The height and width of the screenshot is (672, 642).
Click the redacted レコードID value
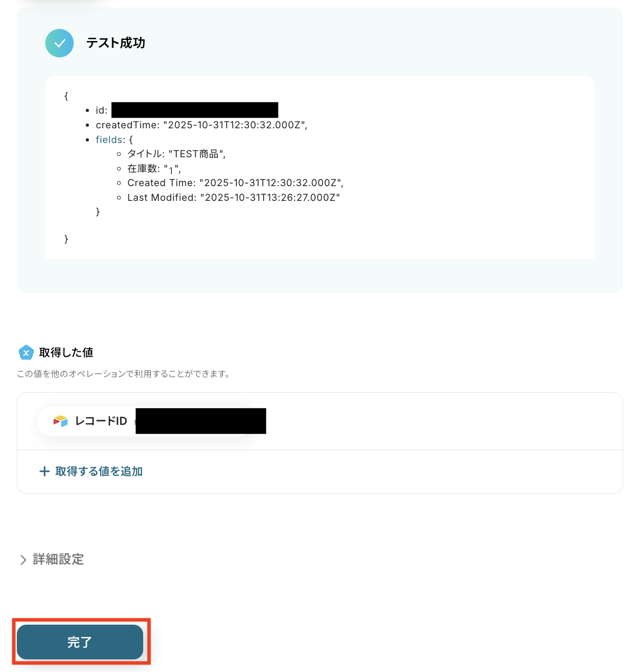click(x=200, y=421)
